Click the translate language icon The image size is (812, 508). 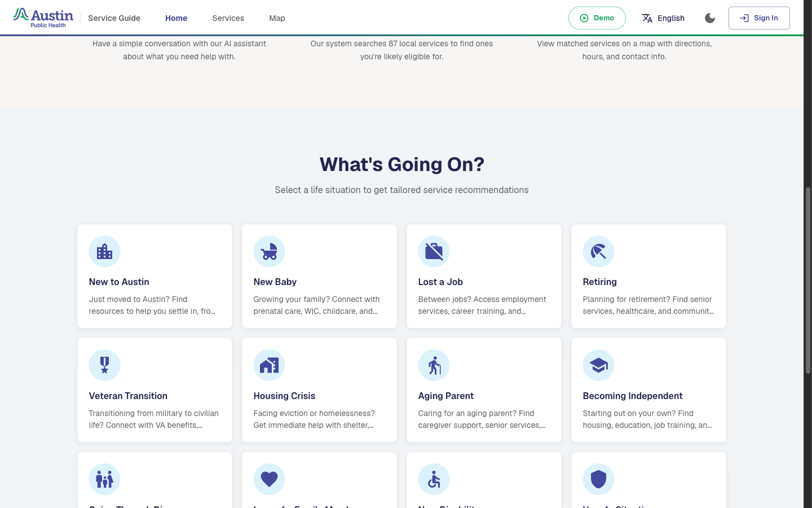[647, 18]
